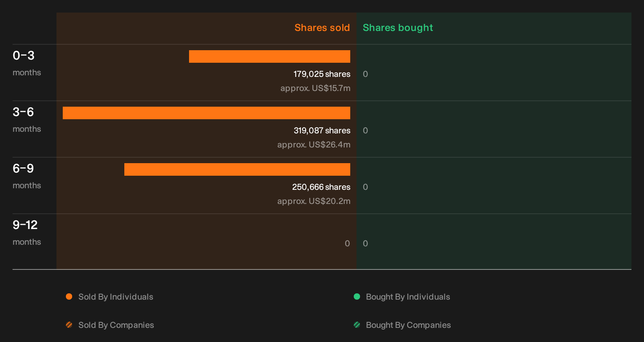Click the orange Sold By Individuals legend dot
The image size is (644, 342).
[x=69, y=297]
